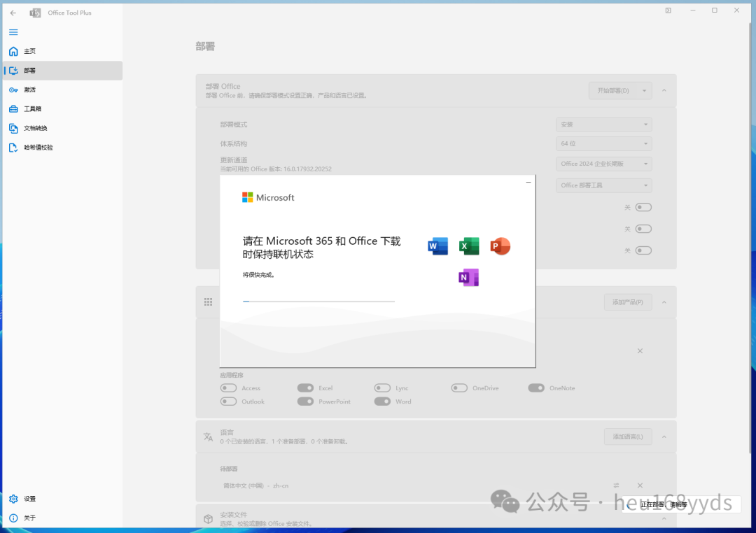The height and width of the screenshot is (533, 756).
Task: Collapse the 部署 Office section chevron
Action: 664,91
